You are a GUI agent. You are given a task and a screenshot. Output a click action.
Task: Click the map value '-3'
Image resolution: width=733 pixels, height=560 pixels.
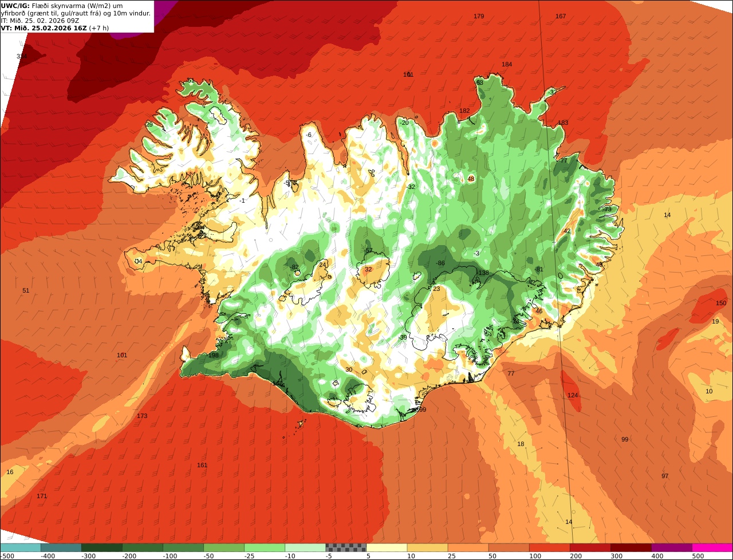tap(476, 253)
